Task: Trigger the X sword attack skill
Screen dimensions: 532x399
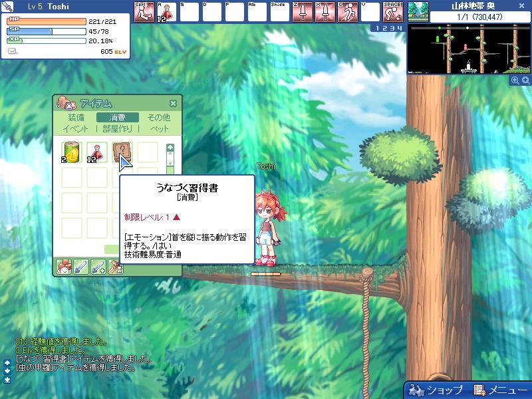Action: tap(325, 12)
